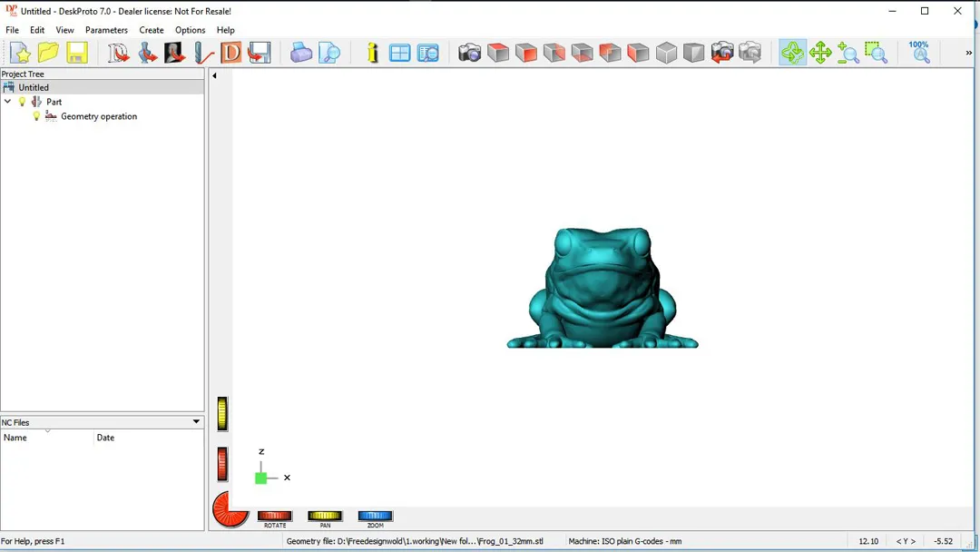The width and height of the screenshot is (980, 552).
Task: Select the cube icon with red left face
Action: [638, 53]
